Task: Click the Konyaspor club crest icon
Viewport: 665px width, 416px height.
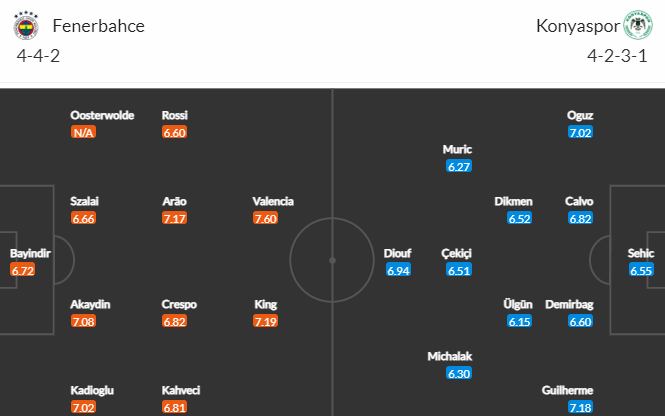Action: click(x=637, y=25)
